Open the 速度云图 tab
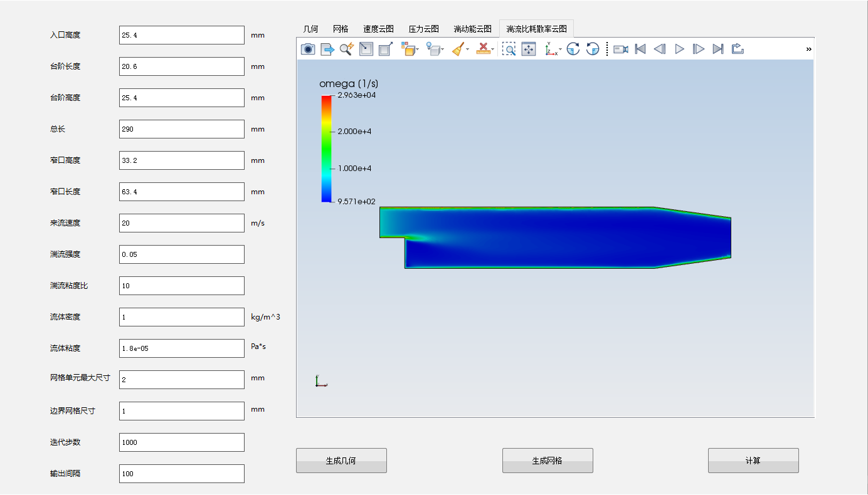868x495 pixels. [x=378, y=29]
